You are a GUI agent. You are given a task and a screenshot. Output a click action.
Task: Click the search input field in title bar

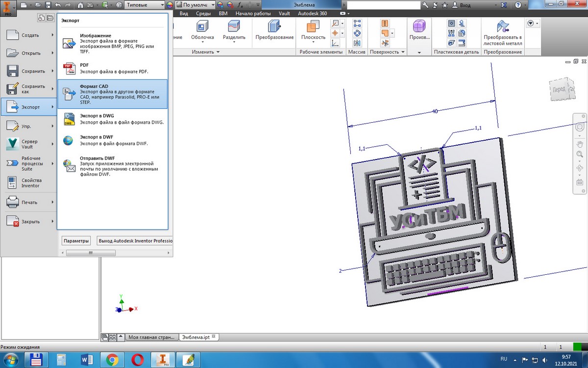(384, 5)
